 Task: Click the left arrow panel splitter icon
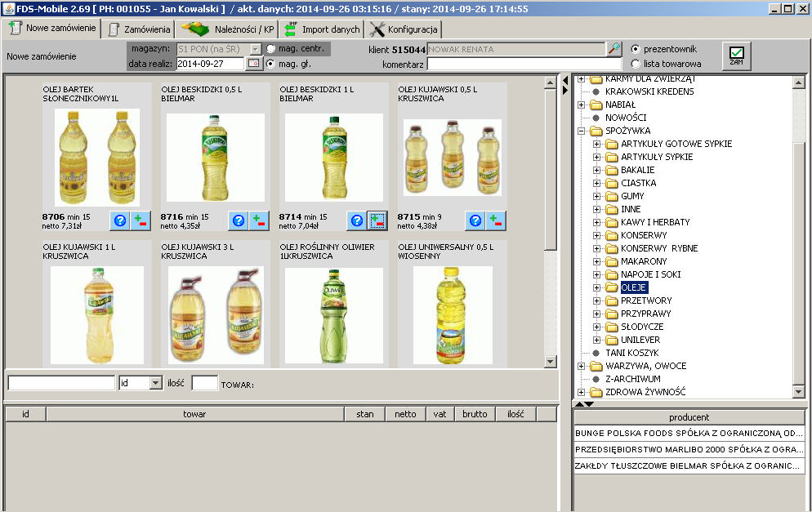(565, 80)
